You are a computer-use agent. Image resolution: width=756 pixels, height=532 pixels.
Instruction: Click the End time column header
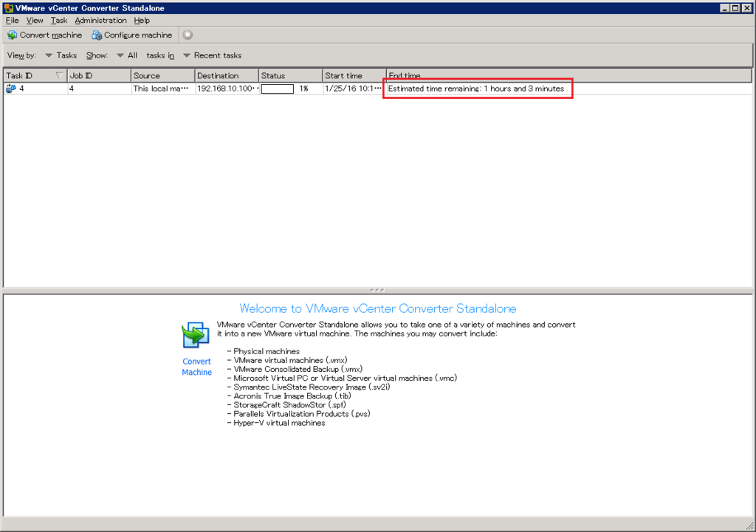(569, 76)
